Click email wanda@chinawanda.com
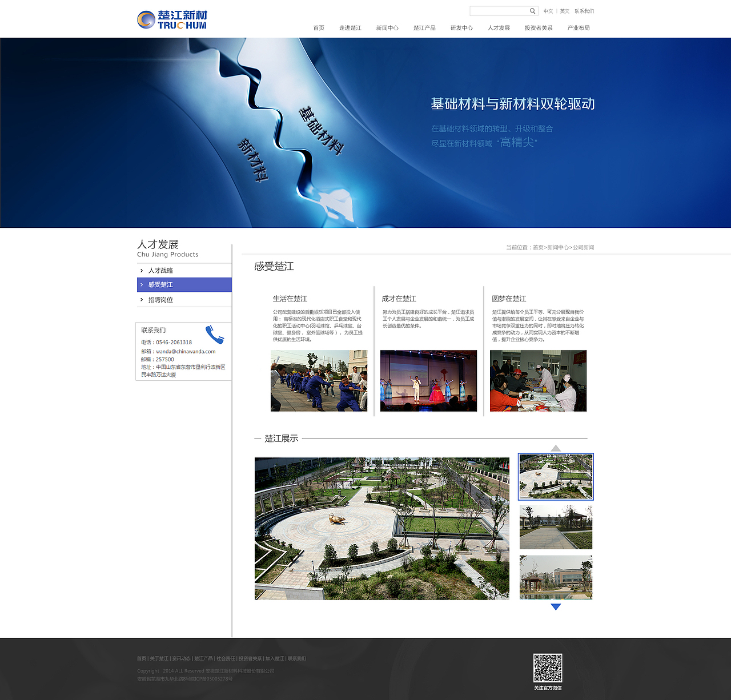The height and width of the screenshot is (700, 731). click(186, 351)
